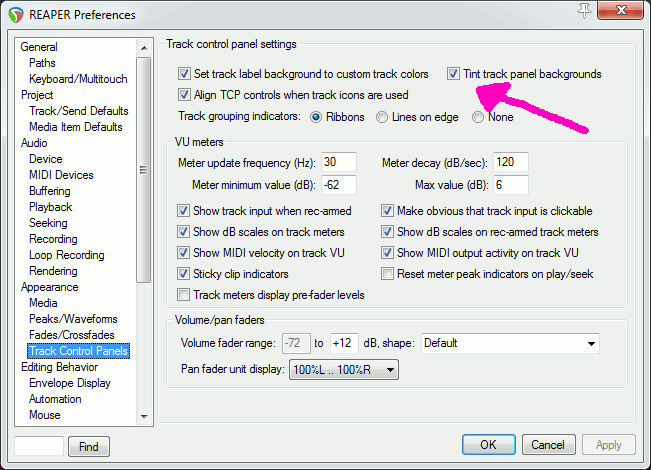Open Envelope Display preferences page
This screenshot has height=470, width=651.
tap(70, 383)
